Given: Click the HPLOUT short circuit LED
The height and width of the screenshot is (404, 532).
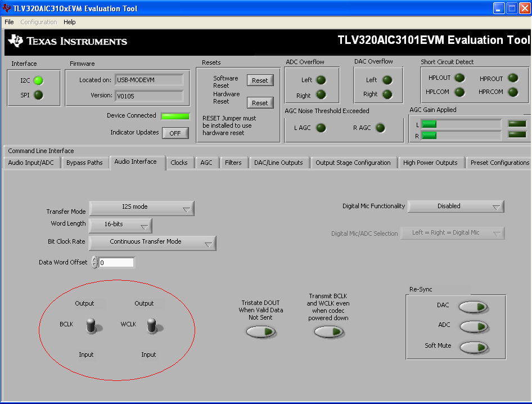Looking at the screenshot, I should [459, 78].
